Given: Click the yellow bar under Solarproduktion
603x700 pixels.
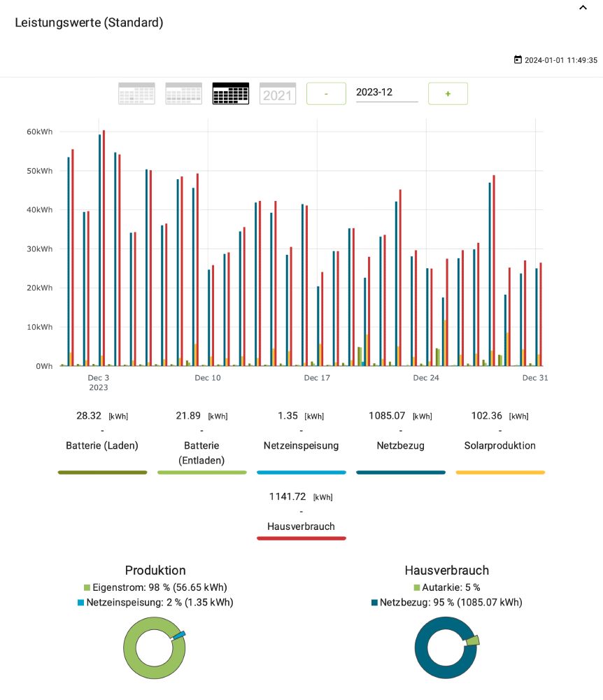Looking at the screenshot, I should click(x=500, y=472).
